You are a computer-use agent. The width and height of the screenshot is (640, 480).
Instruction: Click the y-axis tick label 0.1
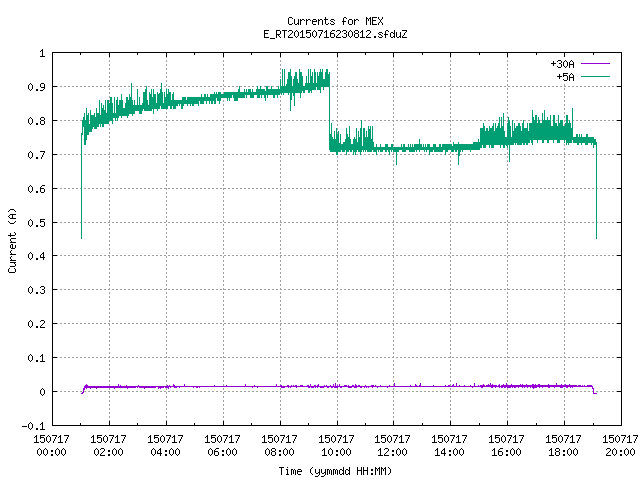coord(36,358)
